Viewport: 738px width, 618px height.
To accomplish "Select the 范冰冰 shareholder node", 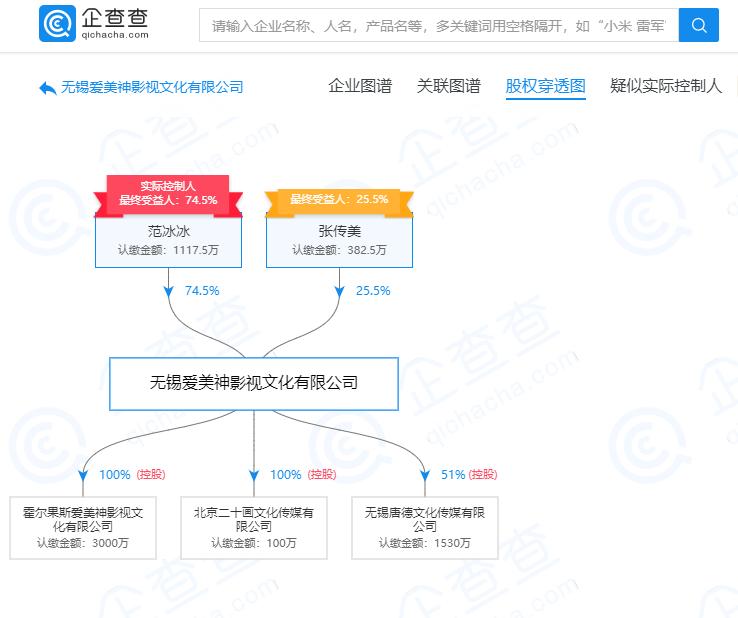I will pyautogui.click(x=168, y=241).
